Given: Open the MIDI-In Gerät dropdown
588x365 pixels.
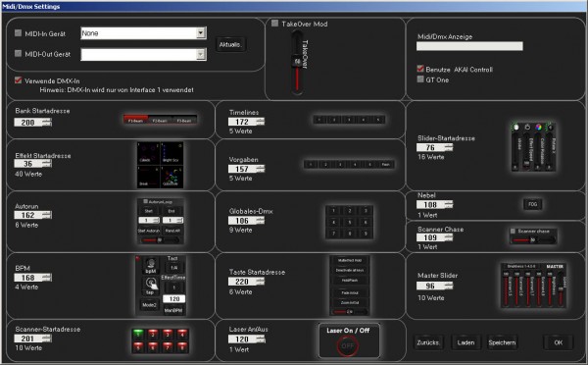Looking at the screenshot, I should click(x=201, y=33).
